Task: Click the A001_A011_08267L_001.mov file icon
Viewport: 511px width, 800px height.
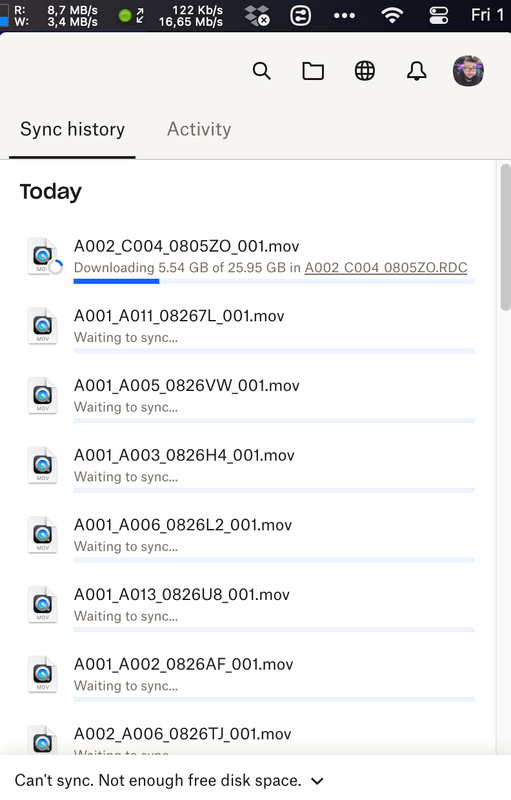Action: (x=43, y=326)
